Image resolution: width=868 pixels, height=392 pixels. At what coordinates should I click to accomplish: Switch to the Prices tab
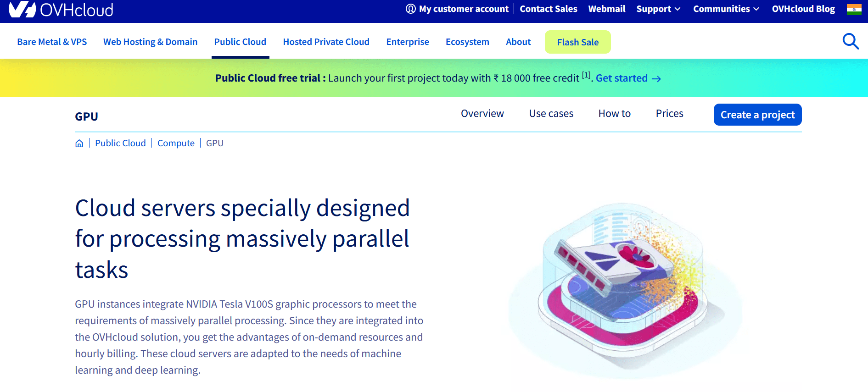pyautogui.click(x=669, y=114)
